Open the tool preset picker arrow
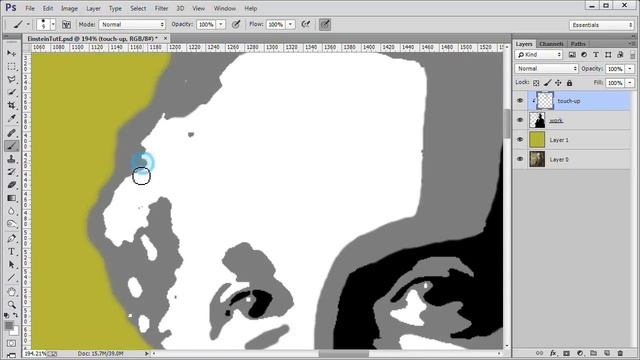Screen dimensions: 640x360 click(28, 24)
